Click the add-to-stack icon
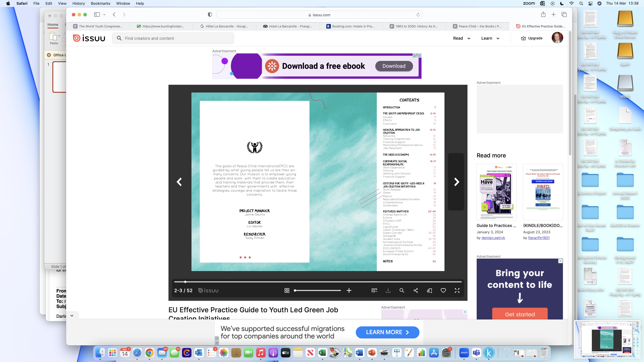The height and width of the screenshot is (362, 644). pyautogui.click(x=430, y=290)
